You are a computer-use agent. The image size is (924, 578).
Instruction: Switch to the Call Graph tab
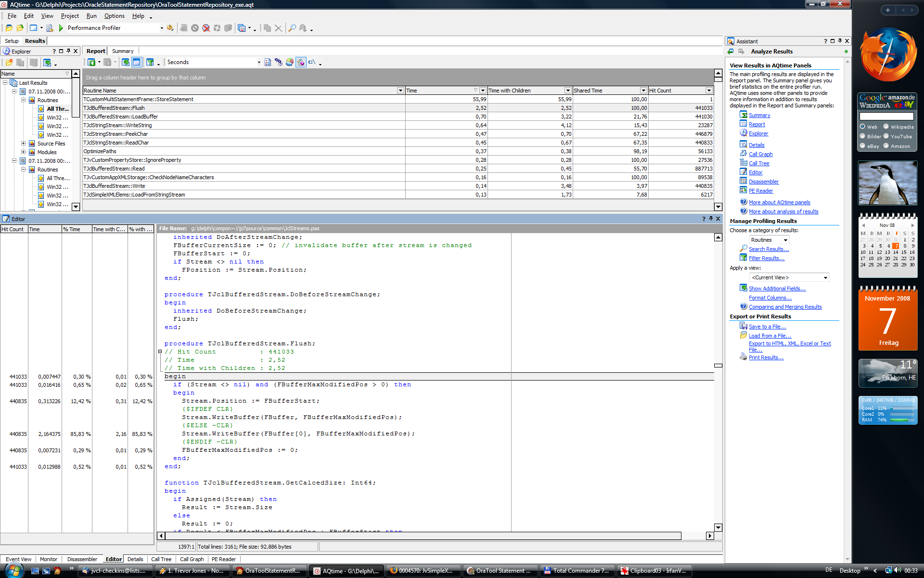(x=192, y=559)
